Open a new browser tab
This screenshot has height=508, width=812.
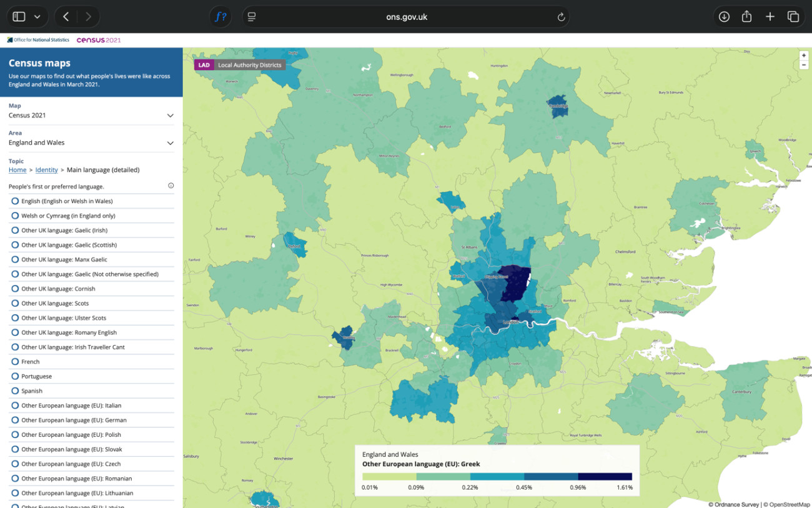770,17
